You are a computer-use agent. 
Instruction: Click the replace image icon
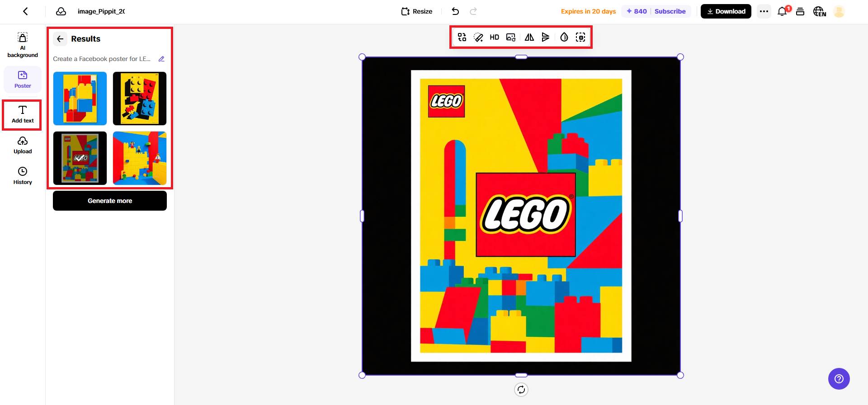pos(511,37)
